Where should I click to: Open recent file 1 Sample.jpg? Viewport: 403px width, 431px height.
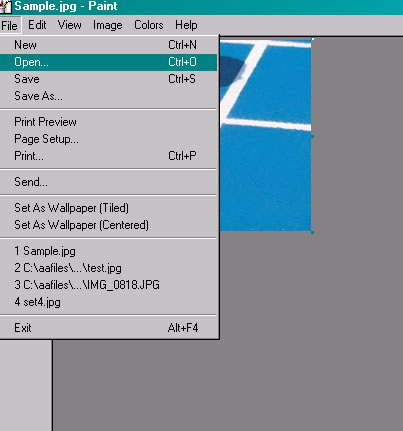pos(109,251)
